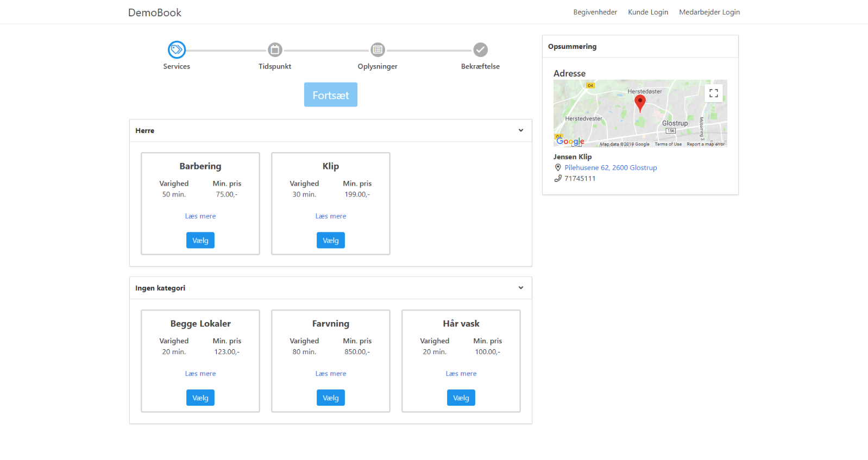Read more about Hår vask
This screenshot has height=460, width=868.
point(461,374)
